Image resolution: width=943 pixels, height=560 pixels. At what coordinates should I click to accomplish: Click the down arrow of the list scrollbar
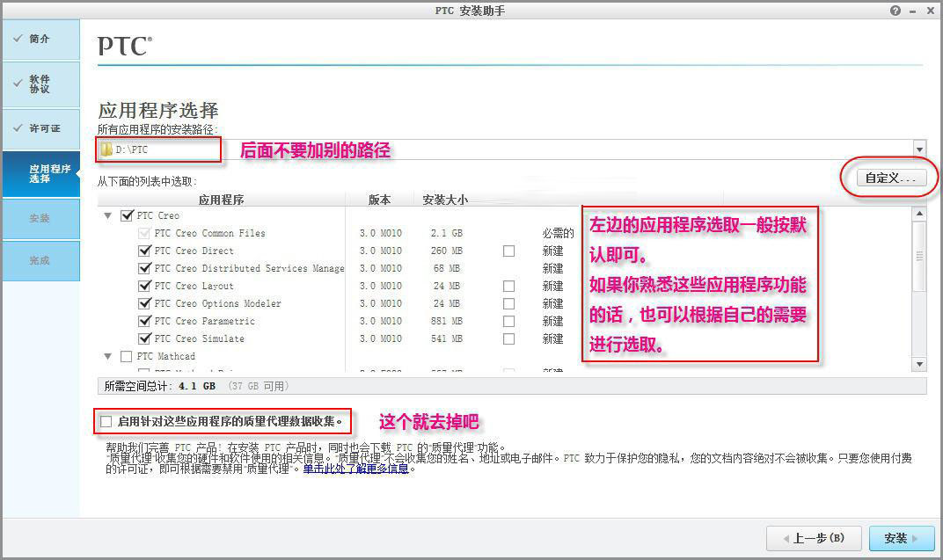[x=919, y=363]
